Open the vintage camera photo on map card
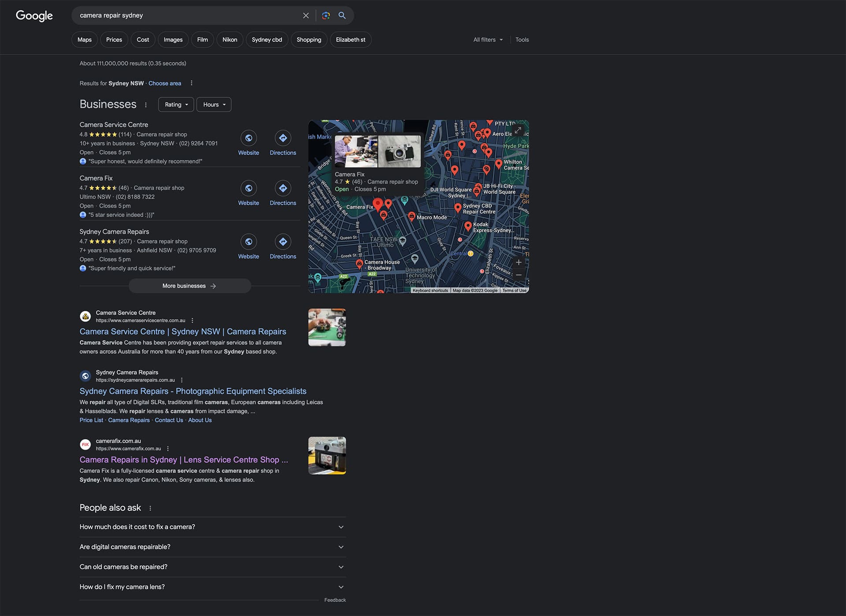 click(x=400, y=151)
